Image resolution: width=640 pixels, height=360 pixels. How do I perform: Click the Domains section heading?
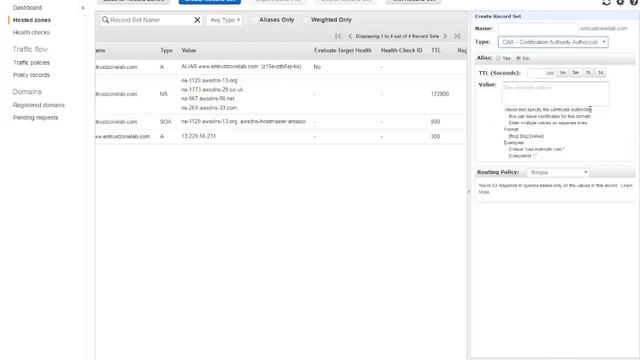27,91
